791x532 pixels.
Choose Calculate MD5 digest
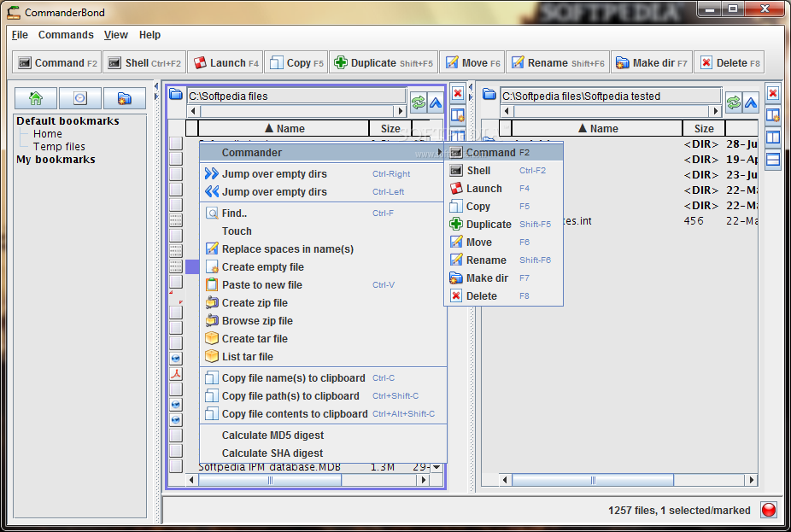(x=323, y=436)
